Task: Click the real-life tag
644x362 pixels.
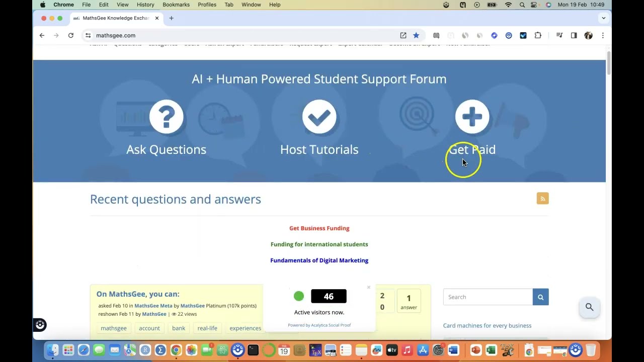Action: [207, 328]
